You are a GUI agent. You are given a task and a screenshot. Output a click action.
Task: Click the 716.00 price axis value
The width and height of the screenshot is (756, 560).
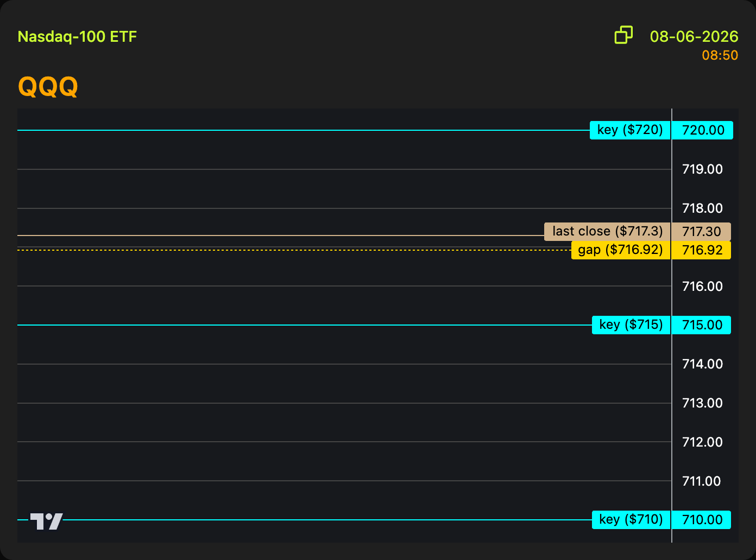702,286
